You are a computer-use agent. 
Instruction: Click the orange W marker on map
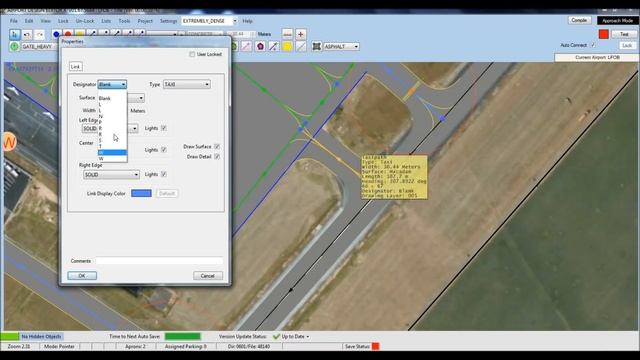(x=10, y=142)
